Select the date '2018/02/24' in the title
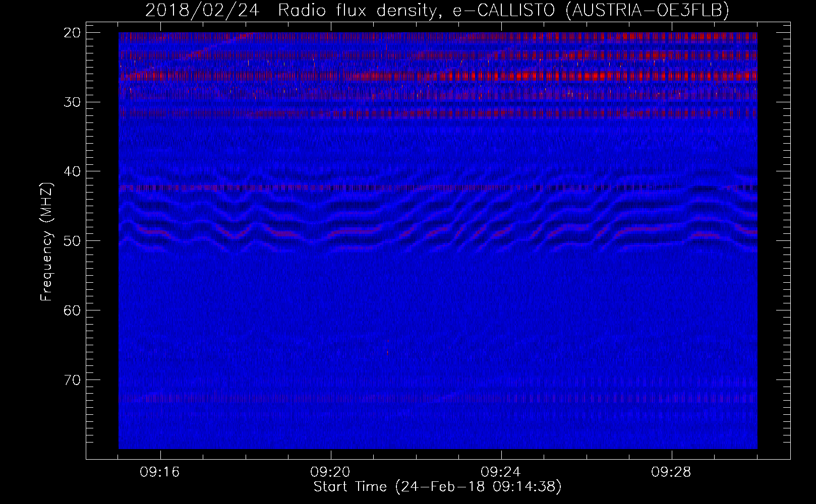This screenshot has height=504, width=816. tap(202, 10)
